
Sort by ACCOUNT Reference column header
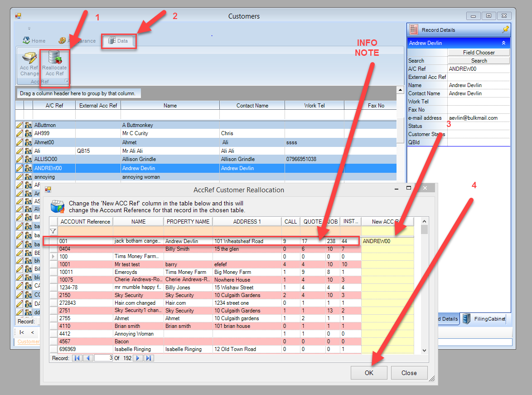point(85,221)
